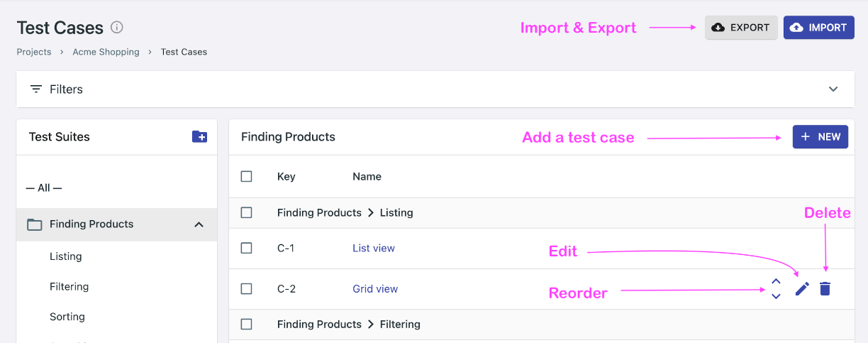Viewport: 868px width, 343px height.
Task: Click the add test suite folder icon
Action: (x=199, y=136)
